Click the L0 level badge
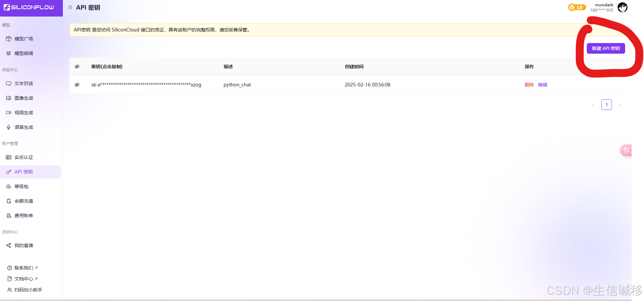 click(x=577, y=7)
